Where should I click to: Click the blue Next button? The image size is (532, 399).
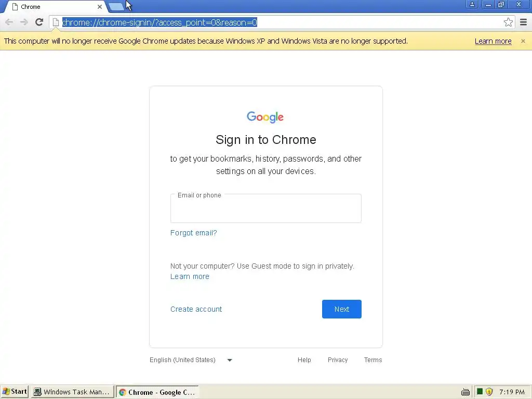click(342, 309)
